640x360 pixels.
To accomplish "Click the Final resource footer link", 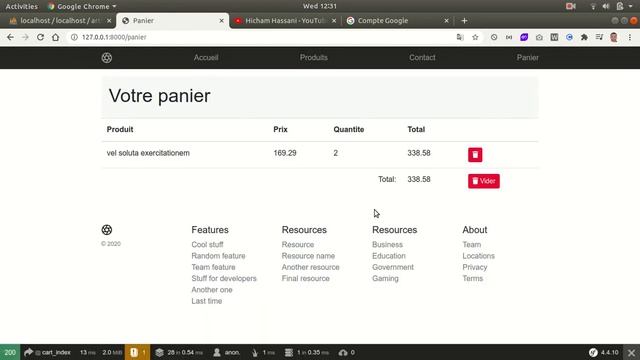I will pyautogui.click(x=305, y=278).
